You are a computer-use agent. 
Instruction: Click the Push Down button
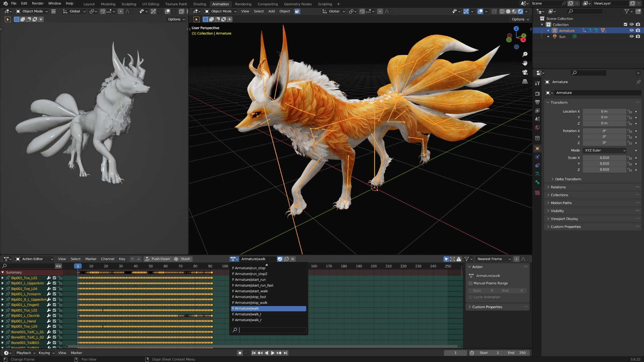coord(157,259)
